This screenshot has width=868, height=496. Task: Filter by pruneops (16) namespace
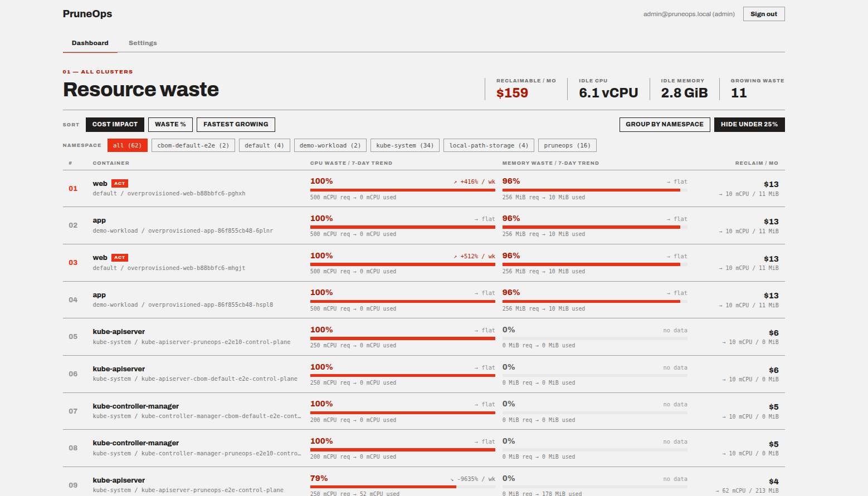tap(567, 145)
